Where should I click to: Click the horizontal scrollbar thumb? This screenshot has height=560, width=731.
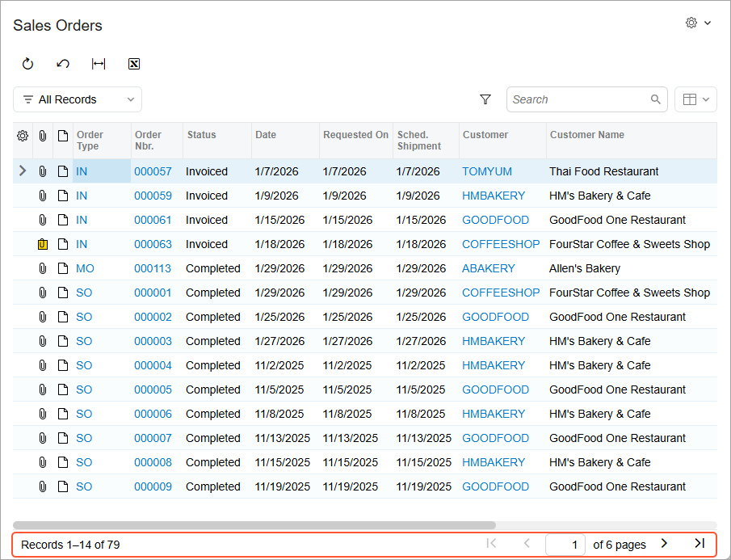[x=254, y=525]
